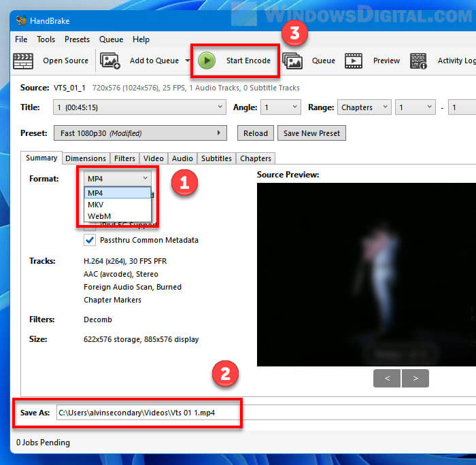Select WebM in the Format list
Viewport: 476px width, 465px height.
118,216
